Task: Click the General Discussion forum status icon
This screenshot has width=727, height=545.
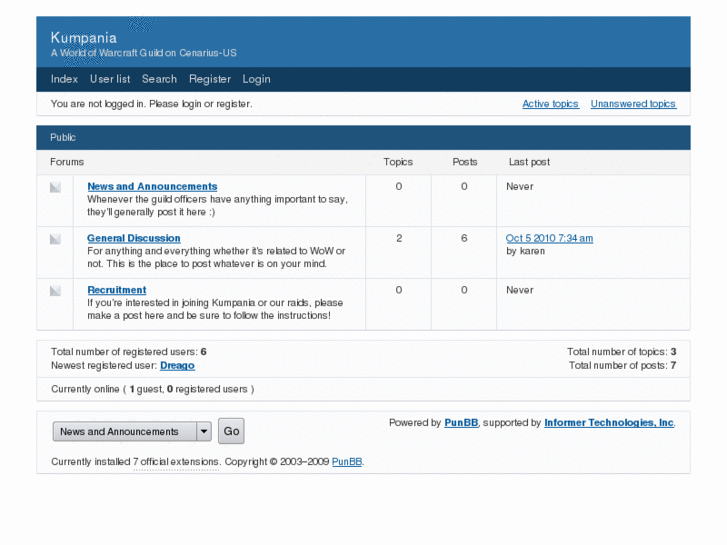Action: point(55,239)
